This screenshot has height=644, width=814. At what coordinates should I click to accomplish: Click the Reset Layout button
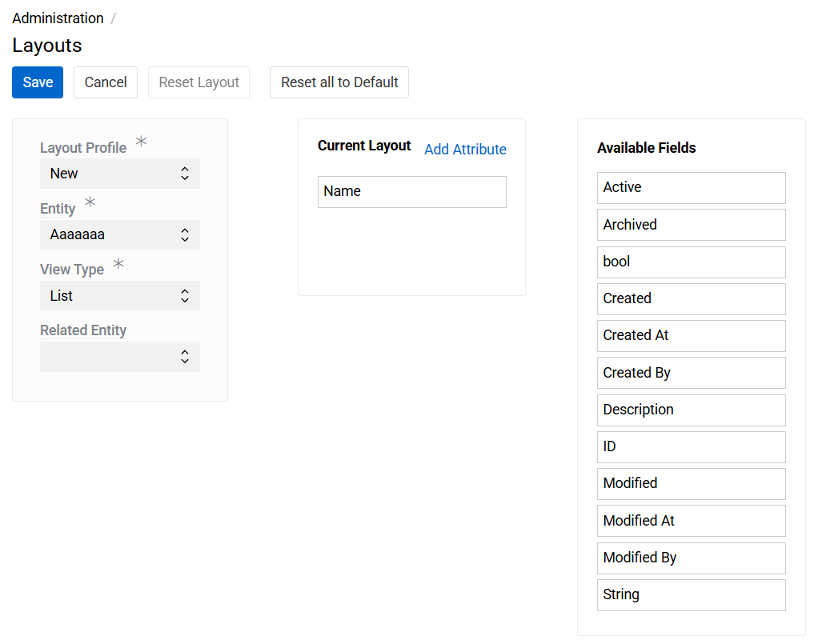point(198,82)
